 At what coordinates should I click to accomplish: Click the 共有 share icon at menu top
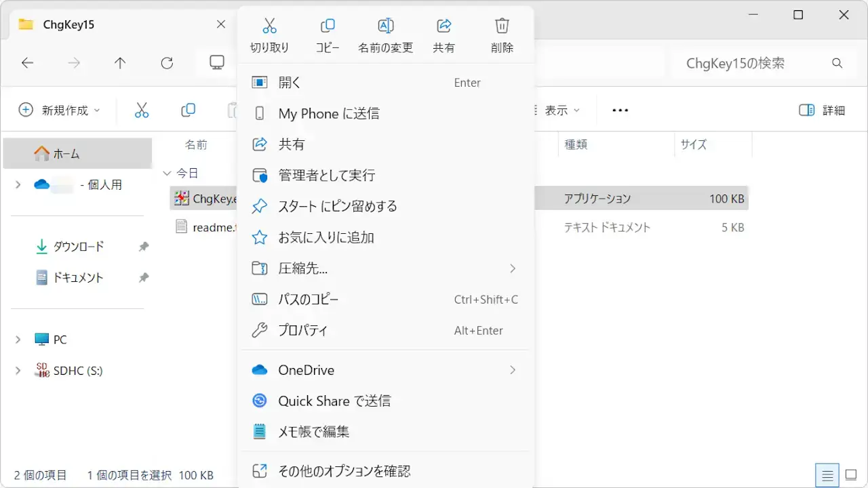[x=443, y=26]
